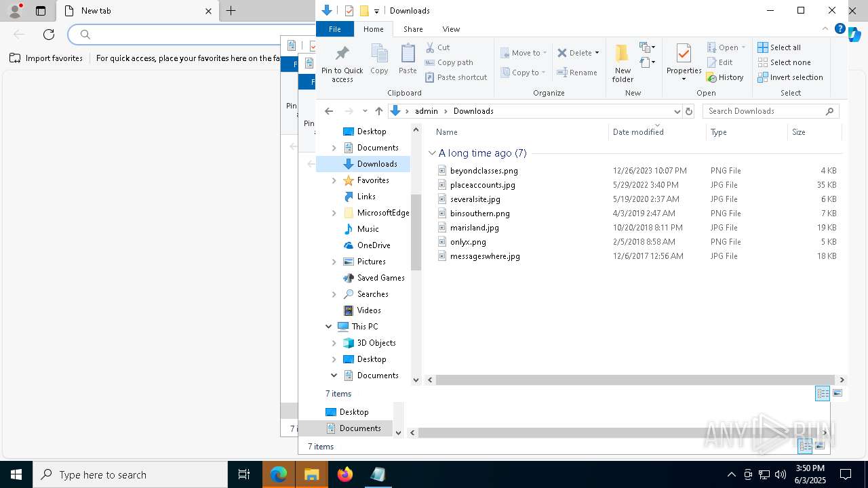Click Rename in Organize group
This screenshot has width=868, height=488.
click(577, 73)
